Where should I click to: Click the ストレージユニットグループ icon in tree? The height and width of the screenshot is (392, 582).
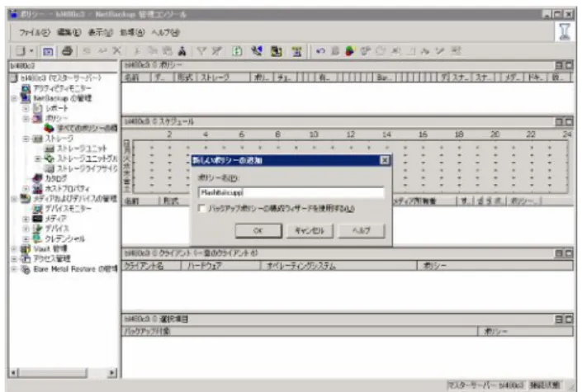[49, 158]
